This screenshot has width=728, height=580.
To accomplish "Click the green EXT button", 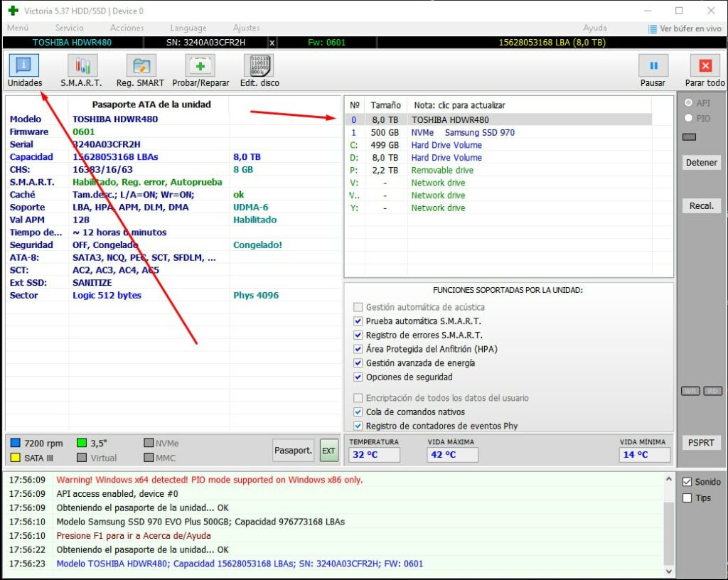I will (x=328, y=451).
